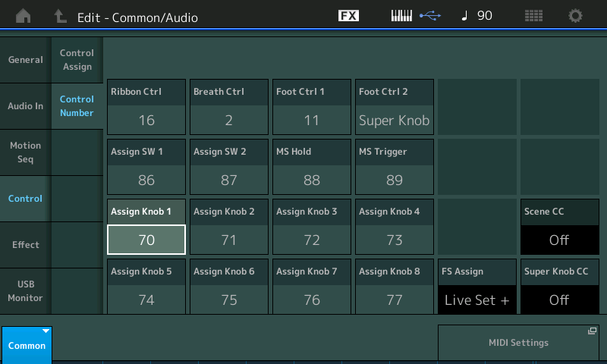
Task: Select the tempo note icon
Action: tap(464, 16)
